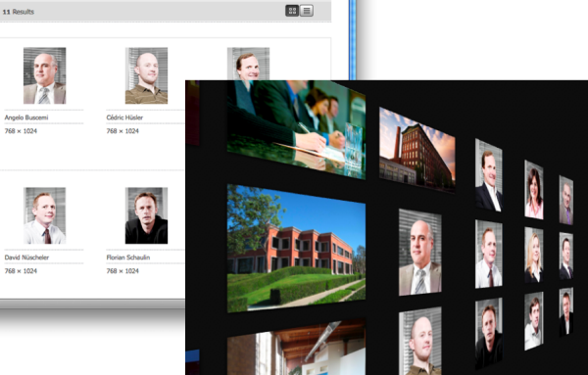The width and height of the screenshot is (588, 375).
Task: Switch to list view icon
Action: pyautogui.click(x=307, y=11)
